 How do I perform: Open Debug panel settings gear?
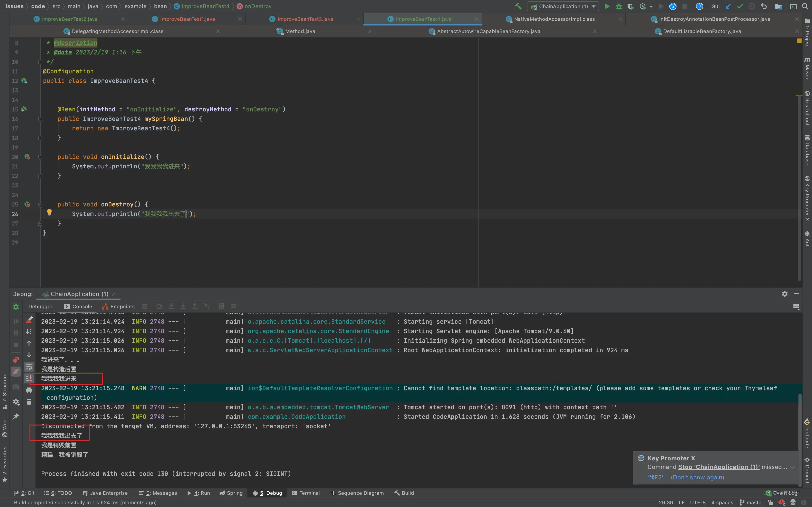click(x=785, y=294)
